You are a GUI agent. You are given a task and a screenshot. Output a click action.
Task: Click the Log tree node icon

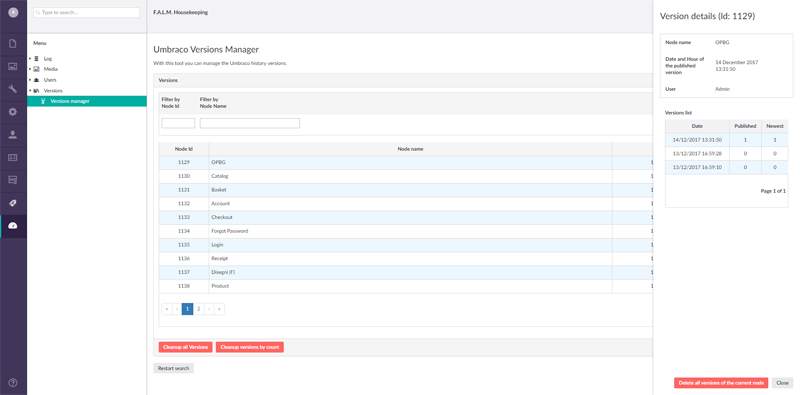tap(36, 59)
